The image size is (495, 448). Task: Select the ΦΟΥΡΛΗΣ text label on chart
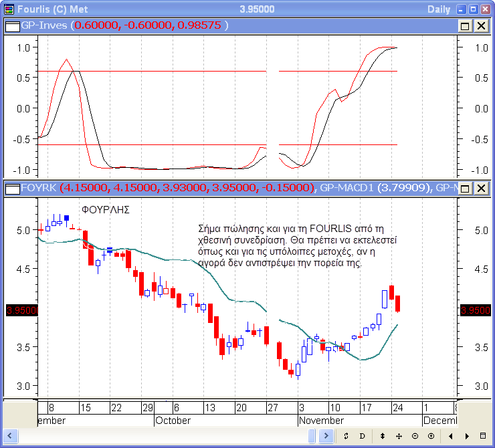click(105, 209)
